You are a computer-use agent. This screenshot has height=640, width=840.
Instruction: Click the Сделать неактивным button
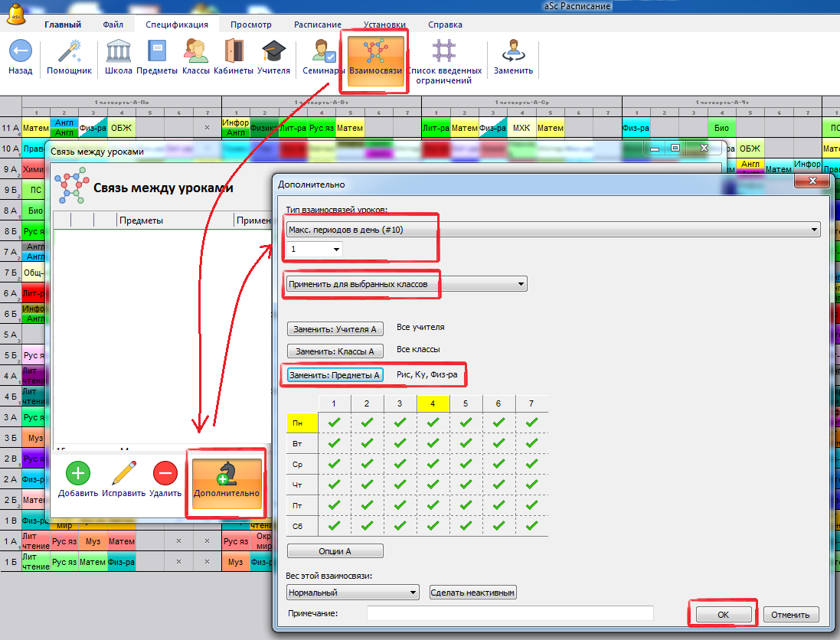(472, 593)
